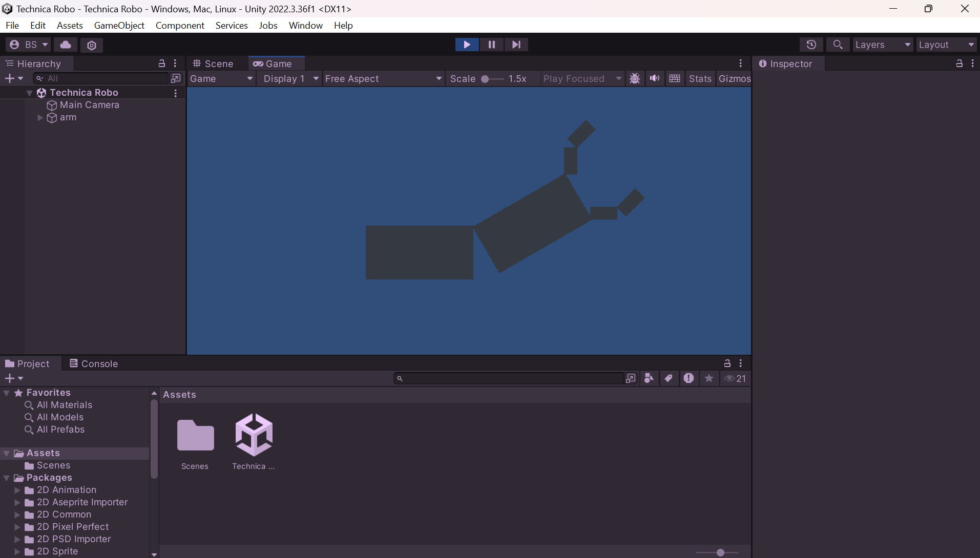Viewport: 980px width, 558px height.
Task: Select the Scenes folder under Assets tree
Action: (53, 465)
